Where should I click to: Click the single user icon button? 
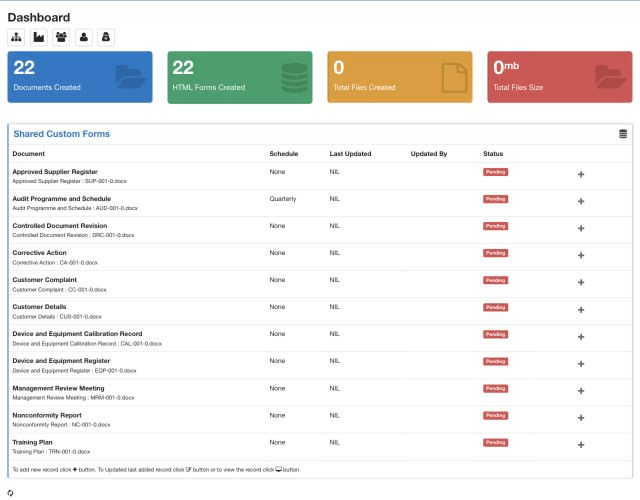click(x=84, y=37)
